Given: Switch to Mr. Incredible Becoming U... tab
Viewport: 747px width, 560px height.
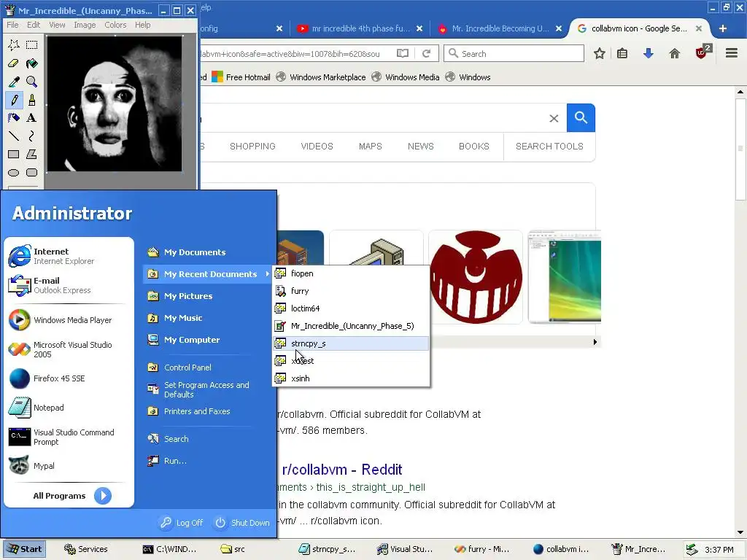Looking at the screenshot, I should coord(500,28).
